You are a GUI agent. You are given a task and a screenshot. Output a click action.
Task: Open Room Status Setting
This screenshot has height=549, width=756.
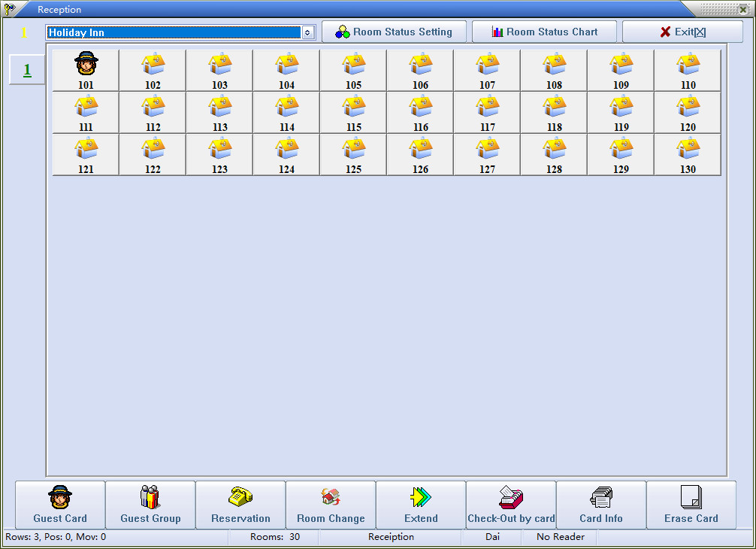pyautogui.click(x=394, y=32)
